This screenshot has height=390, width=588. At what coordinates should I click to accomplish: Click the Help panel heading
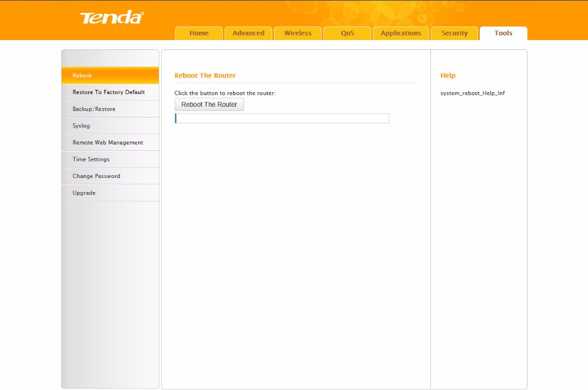pyautogui.click(x=448, y=76)
